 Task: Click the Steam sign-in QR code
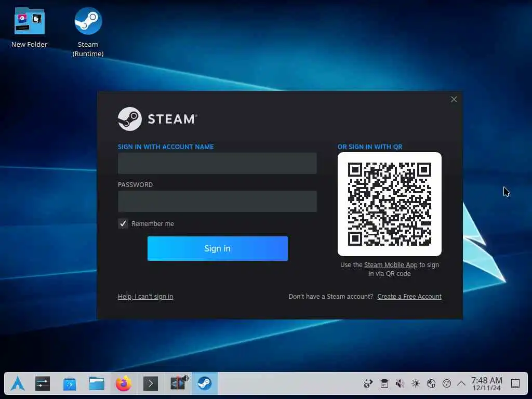390,204
